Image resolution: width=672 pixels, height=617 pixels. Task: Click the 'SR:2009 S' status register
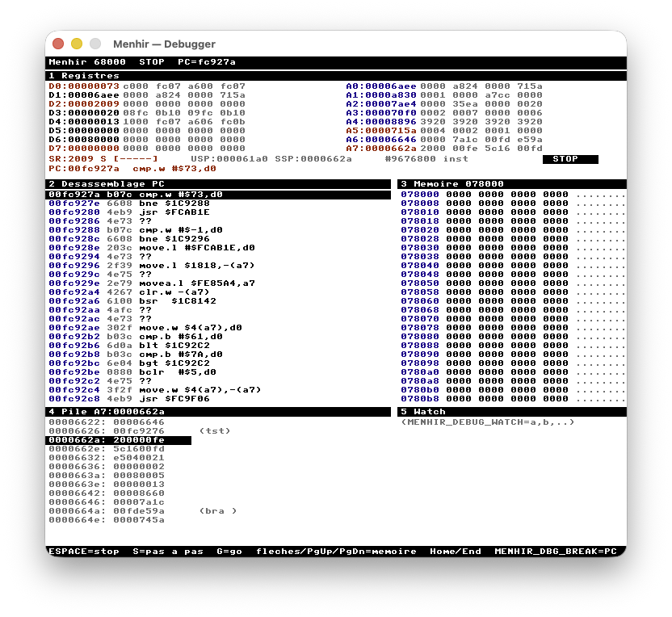point(78,159)
